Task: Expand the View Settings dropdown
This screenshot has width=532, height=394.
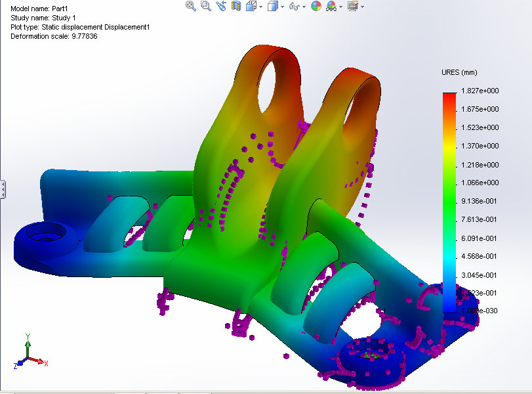Action: (362, 6)
